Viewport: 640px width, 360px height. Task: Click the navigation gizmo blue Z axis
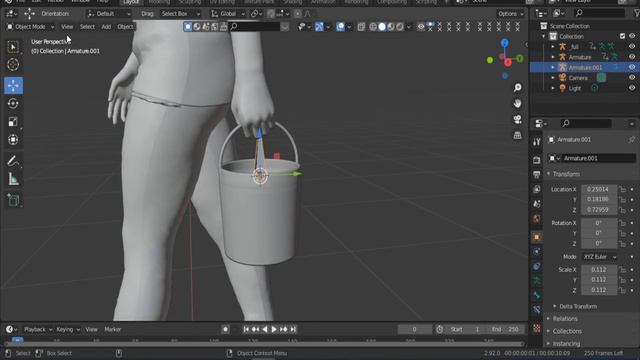coord(504,42)
